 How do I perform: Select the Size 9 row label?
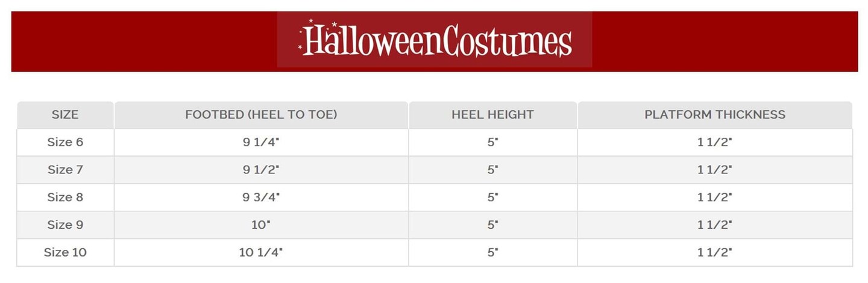point(65,225)
